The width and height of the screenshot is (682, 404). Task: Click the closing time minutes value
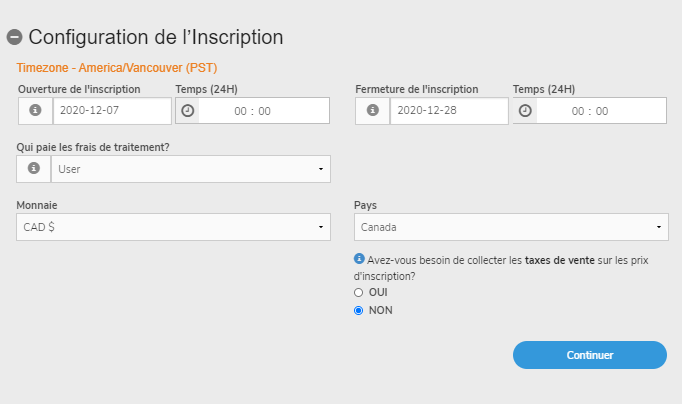tap(602, 111)
